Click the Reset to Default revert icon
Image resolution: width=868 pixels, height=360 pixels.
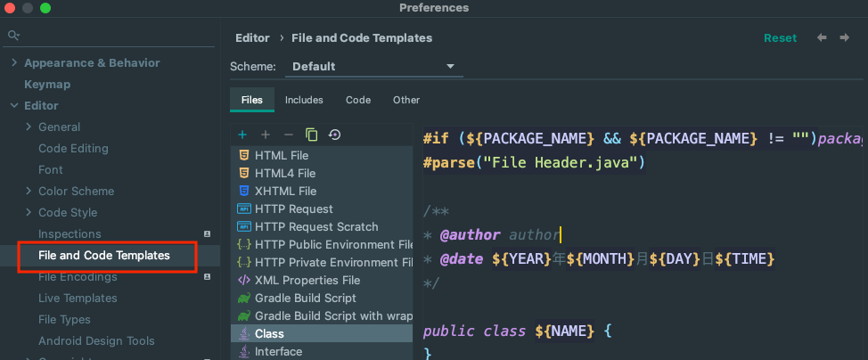coord(334,135)
